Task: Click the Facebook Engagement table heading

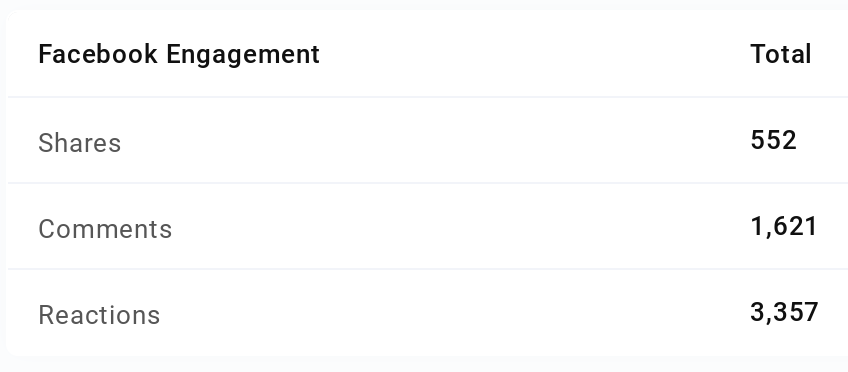Action: point(179,55)
